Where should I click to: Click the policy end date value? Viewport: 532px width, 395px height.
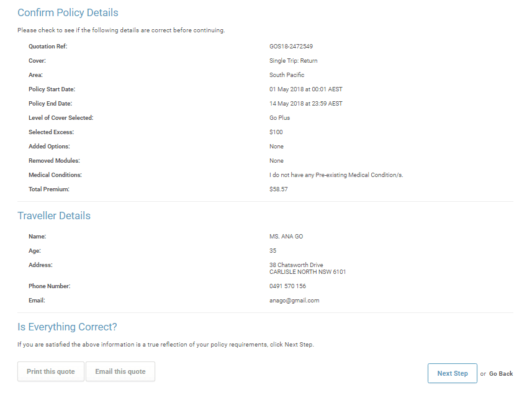(x=305, y=104)
